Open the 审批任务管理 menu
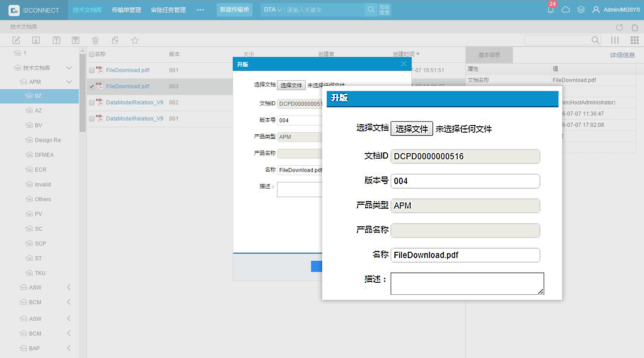This screenshot has width=644, height=358. coord(168,10)
